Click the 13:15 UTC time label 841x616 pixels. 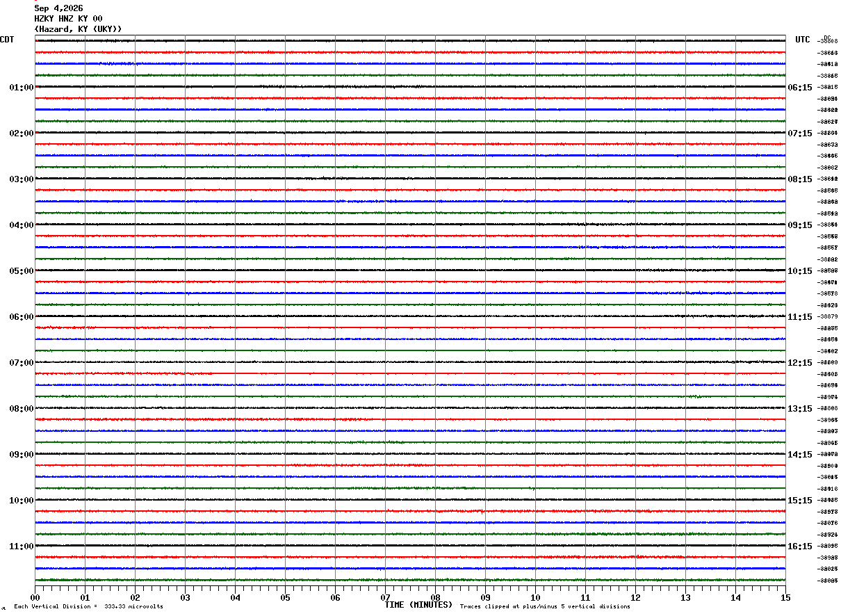[800, 409]
